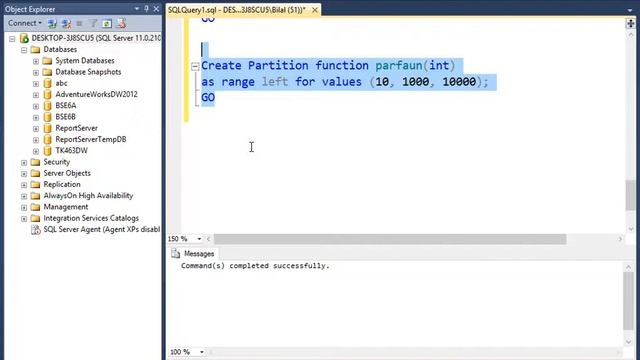Click on the 'parfaun' function name in editor
The height and width of the screenshot is (360, 640).
click(398, 66)
